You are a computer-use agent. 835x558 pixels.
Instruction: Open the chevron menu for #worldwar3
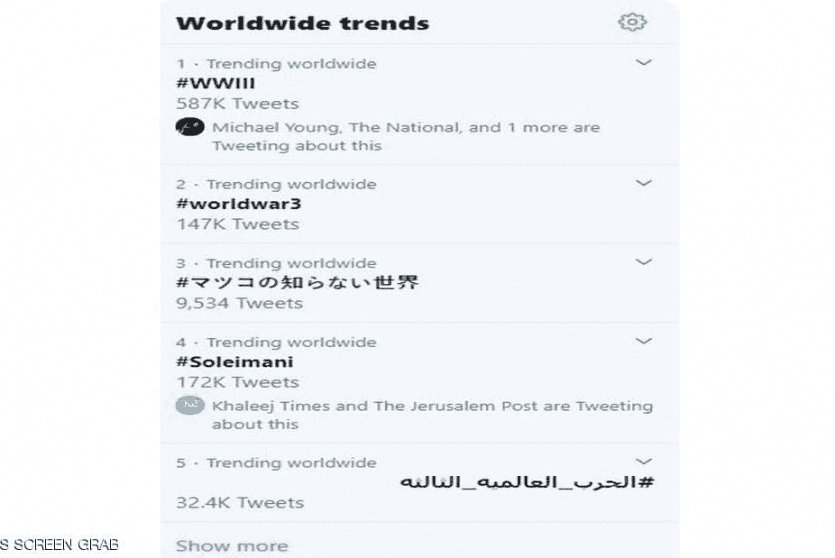[644, 183]
